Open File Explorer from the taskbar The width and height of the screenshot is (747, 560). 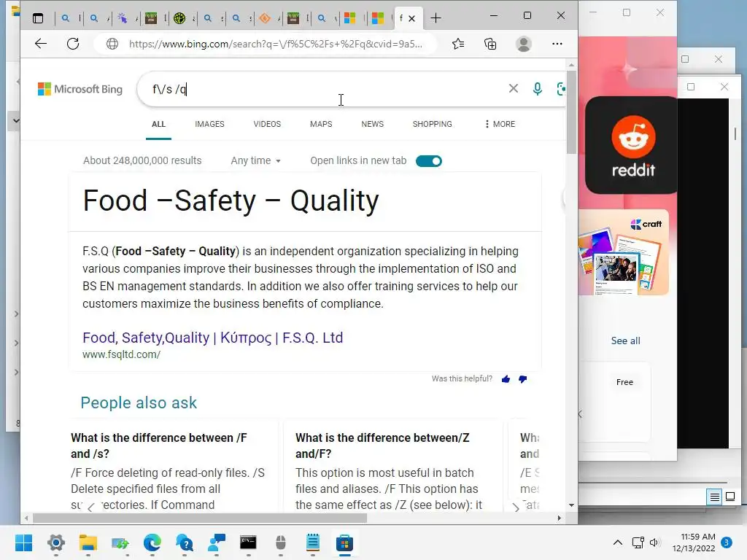[x=88, y=542]
